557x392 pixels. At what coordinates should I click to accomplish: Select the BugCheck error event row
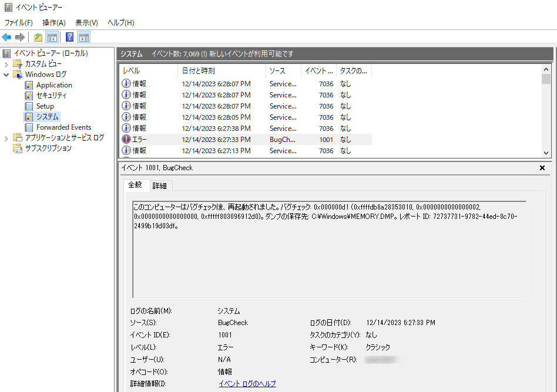[246, 140]
